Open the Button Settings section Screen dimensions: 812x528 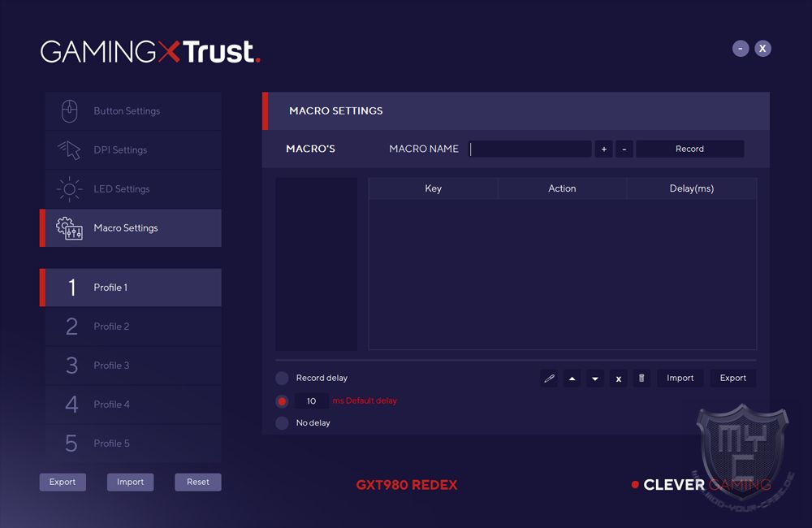click(x=133, y=111)
